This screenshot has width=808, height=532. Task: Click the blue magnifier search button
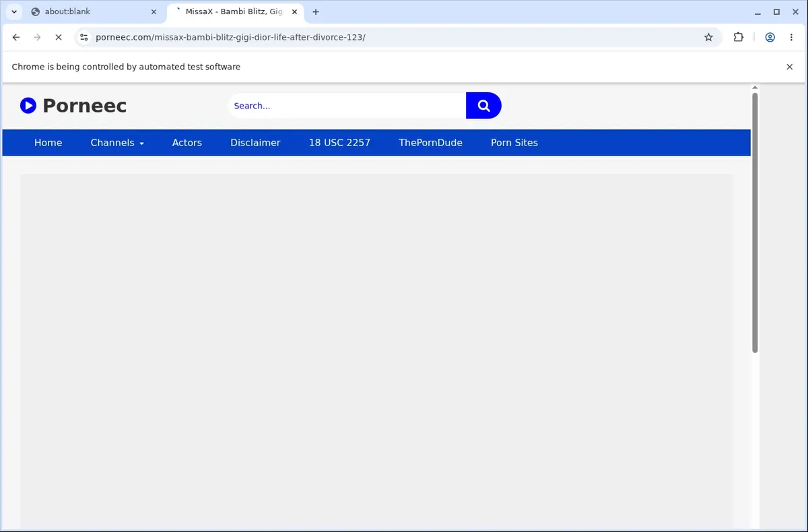coord(483,106)
